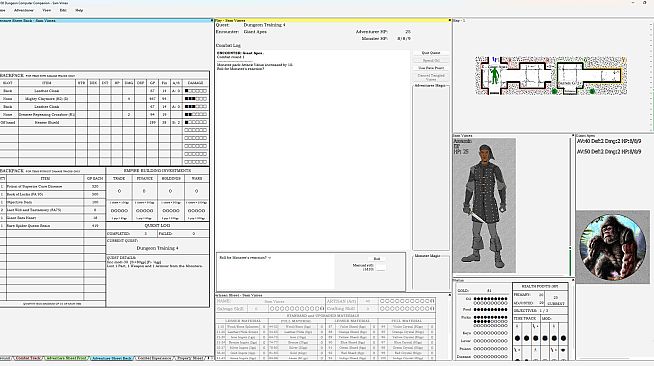The image size is (654, 366).
Task: Toggle first Leather Cloak damage pip
Action: [x=196, y=90]
